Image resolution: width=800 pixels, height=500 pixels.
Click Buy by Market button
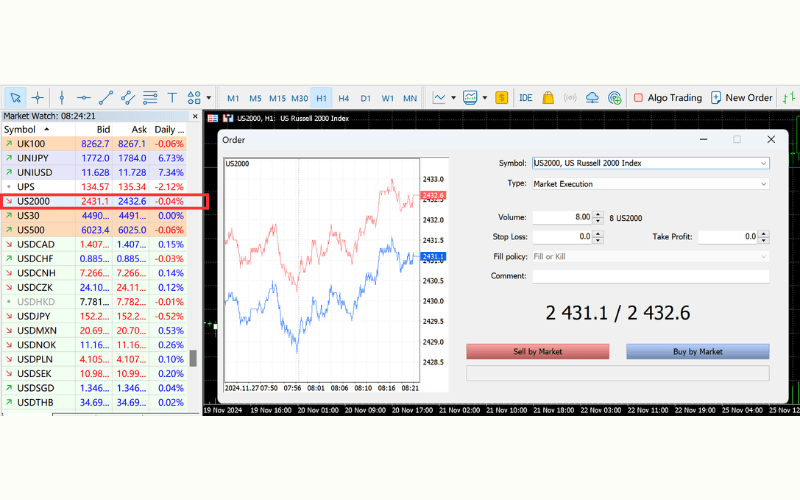(x=697, y=352)
